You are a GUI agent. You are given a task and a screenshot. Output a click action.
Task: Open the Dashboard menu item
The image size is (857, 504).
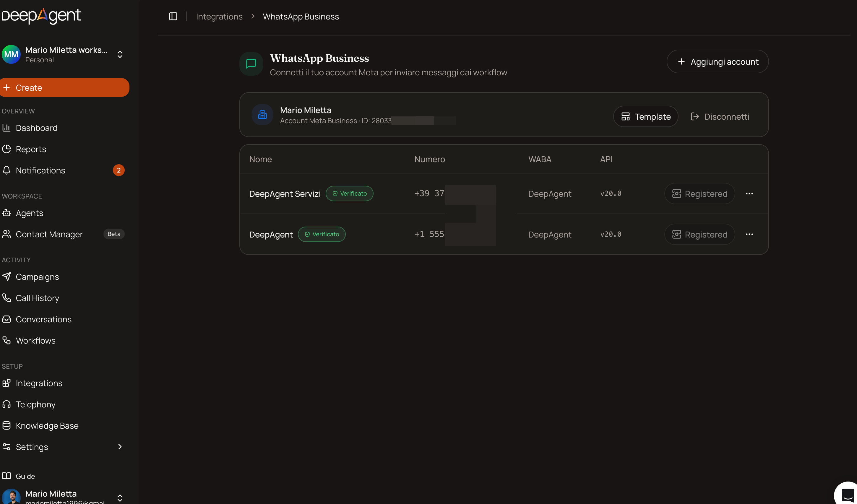pos(63,128)
